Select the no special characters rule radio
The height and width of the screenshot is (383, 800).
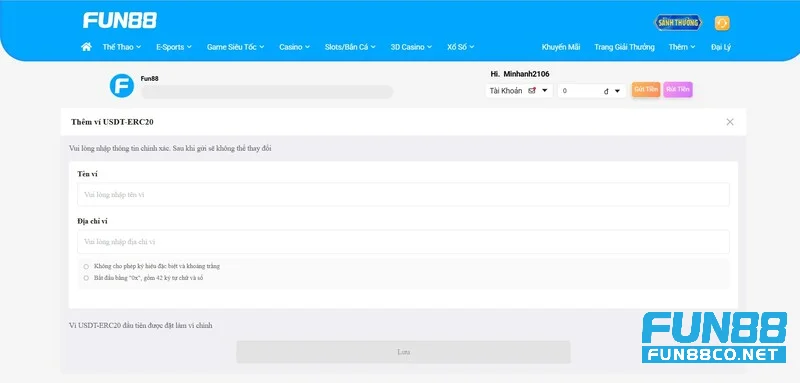[x=86, y=266]
